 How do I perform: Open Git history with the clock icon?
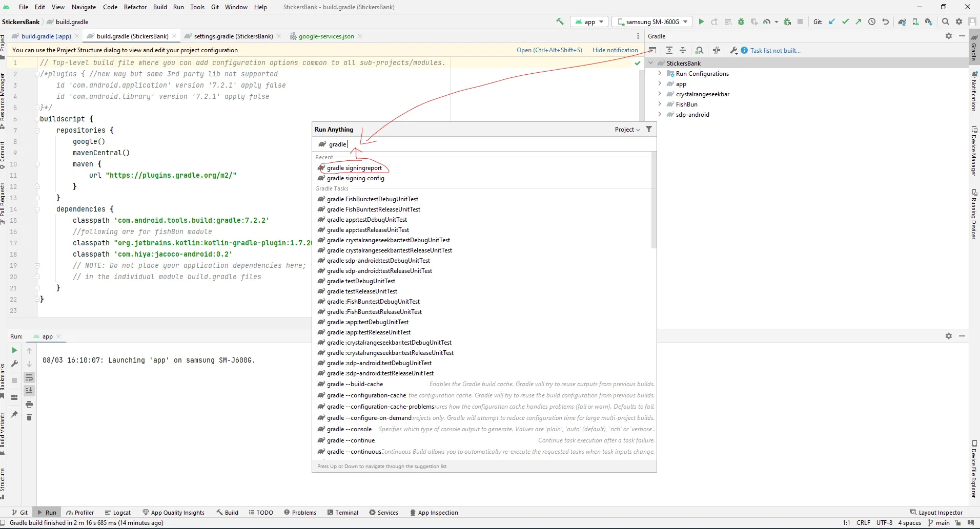point(872,22)
